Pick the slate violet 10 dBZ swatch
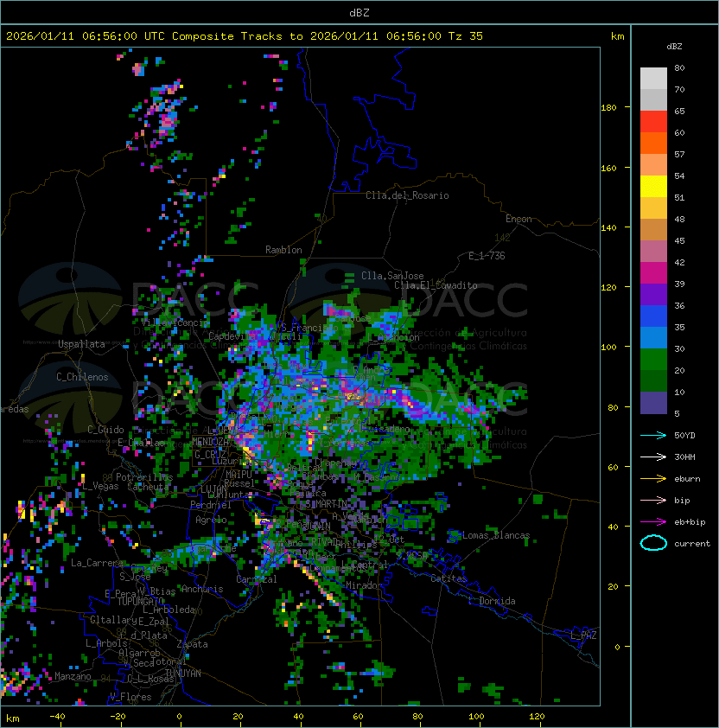Viewport: 719px width, 728px height. coord(653,403)
